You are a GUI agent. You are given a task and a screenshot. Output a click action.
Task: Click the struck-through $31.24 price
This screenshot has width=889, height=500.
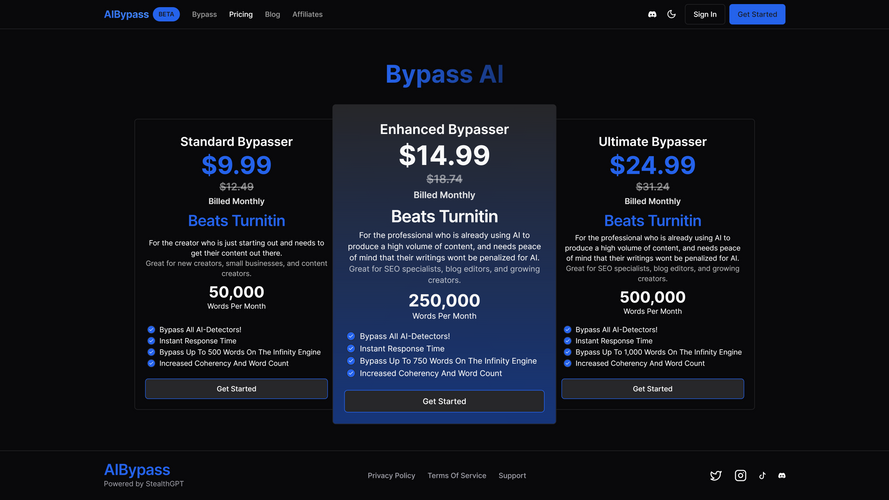pyautogui.click(x=653, y=187)
